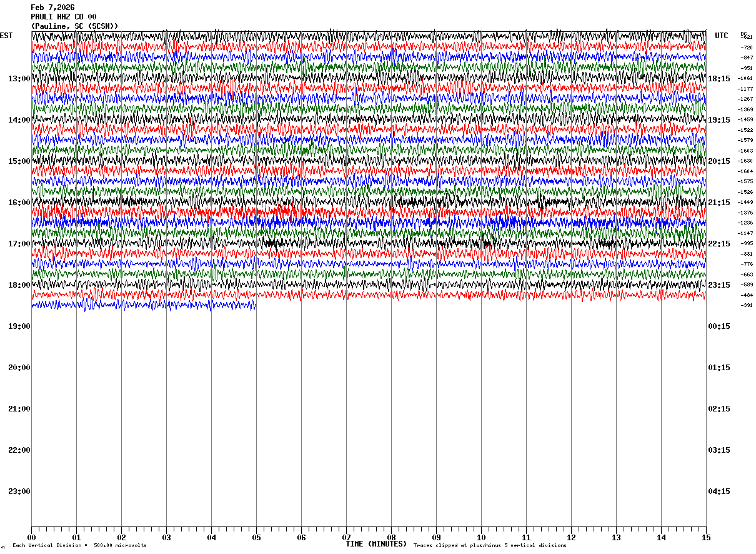Screen dimensions: 756x554
Task: Click the -1630 DC offset value
Action: [746, 161]
